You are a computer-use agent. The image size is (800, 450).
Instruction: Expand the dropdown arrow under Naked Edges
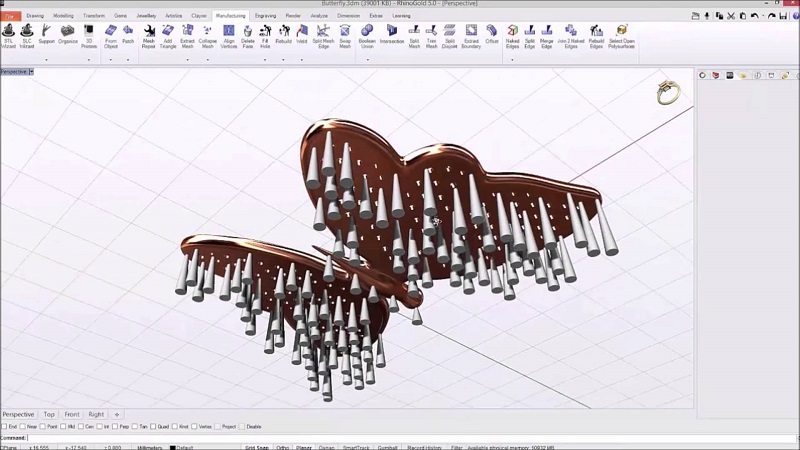click(x=512, y=59)
